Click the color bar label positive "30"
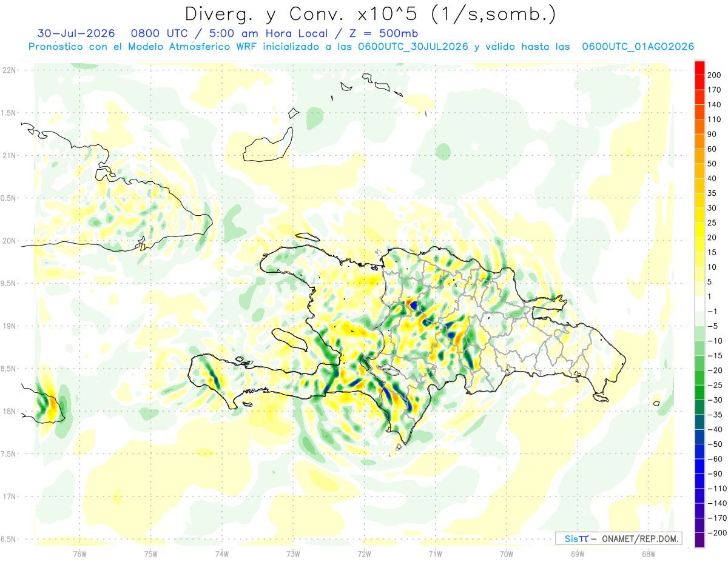728x562 pixels. [x=712, y=208]
